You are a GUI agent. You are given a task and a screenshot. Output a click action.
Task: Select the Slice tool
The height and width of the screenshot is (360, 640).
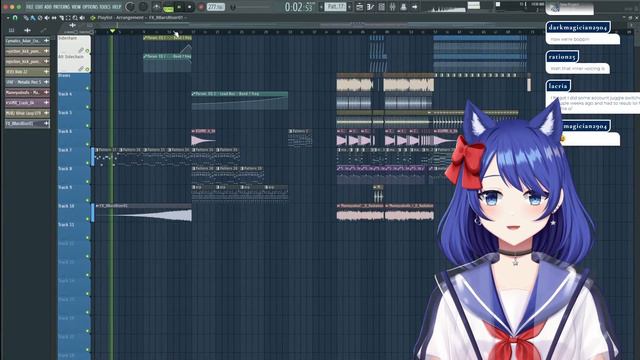tap(62, 18)
